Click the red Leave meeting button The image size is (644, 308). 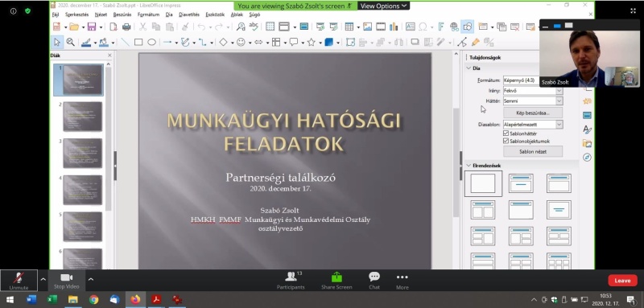click(622, 281)
